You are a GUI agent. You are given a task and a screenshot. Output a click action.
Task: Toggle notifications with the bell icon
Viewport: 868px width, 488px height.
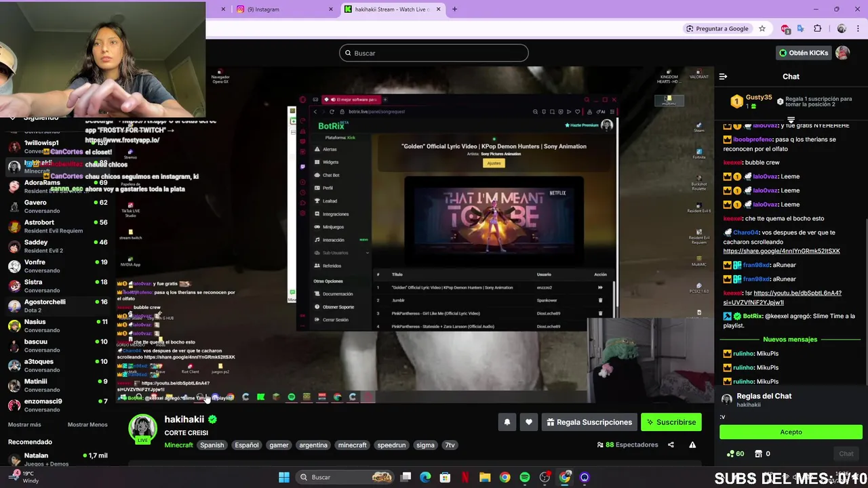click(x=507, y=422)
